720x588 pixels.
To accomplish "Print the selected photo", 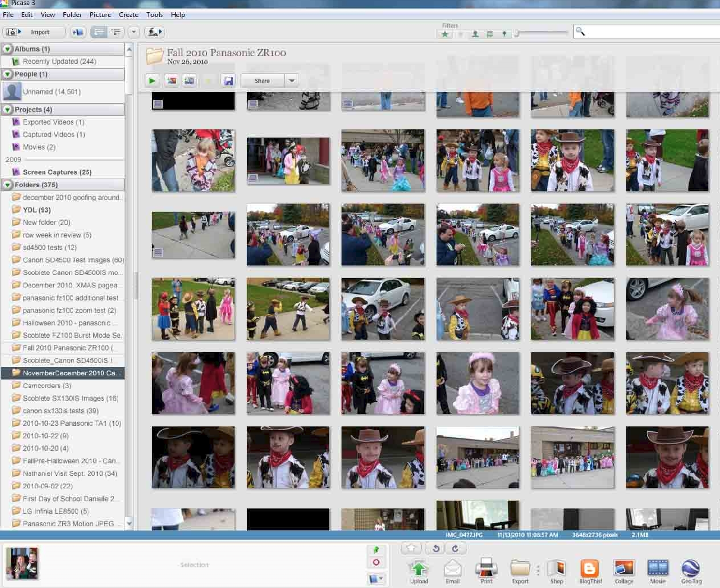I will pos(486,570).
